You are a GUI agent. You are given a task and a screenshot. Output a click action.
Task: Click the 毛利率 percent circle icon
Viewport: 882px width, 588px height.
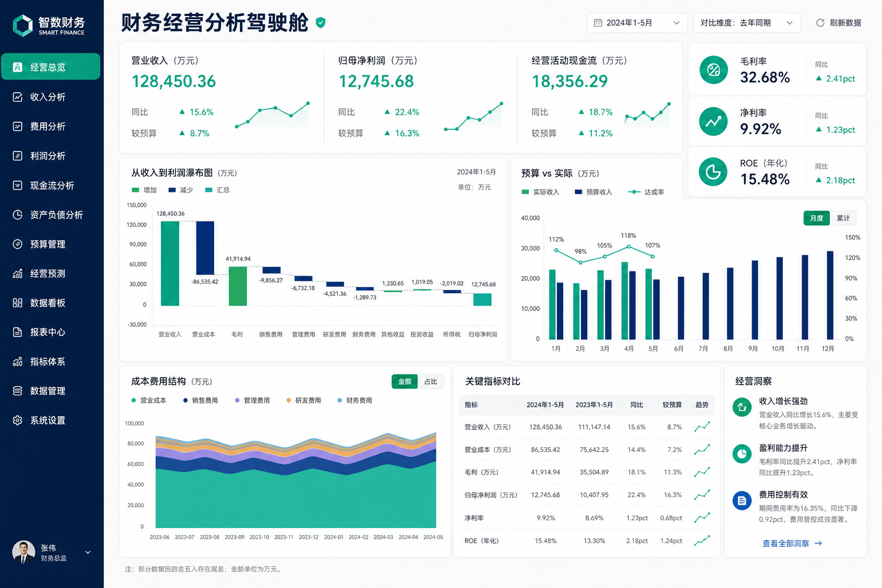coord(714,70)
